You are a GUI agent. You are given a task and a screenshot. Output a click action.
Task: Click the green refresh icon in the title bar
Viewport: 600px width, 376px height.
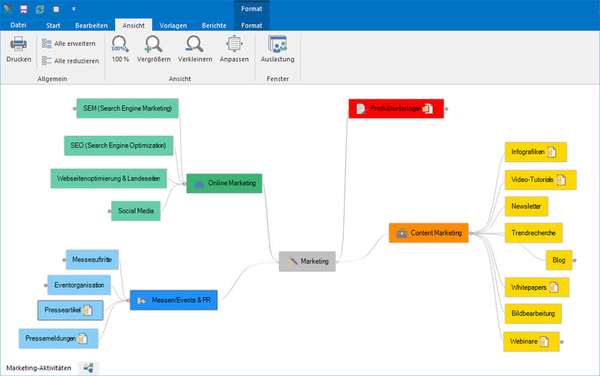click(40, 9)
